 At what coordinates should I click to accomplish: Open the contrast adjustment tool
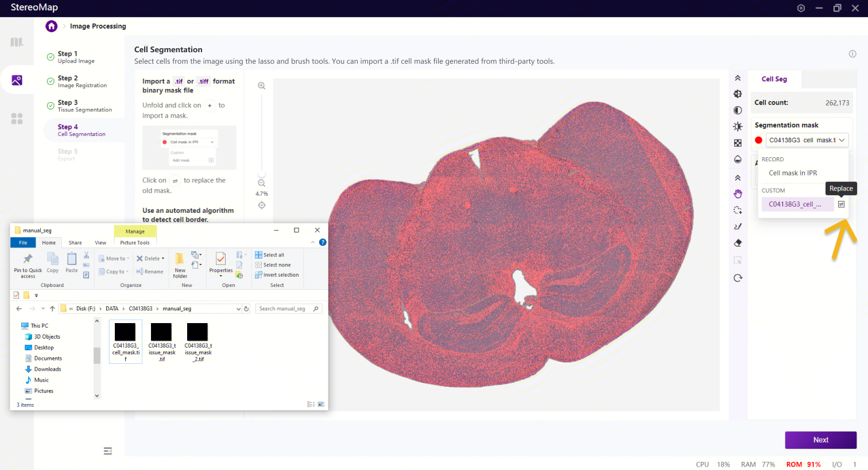click(738, 110)
